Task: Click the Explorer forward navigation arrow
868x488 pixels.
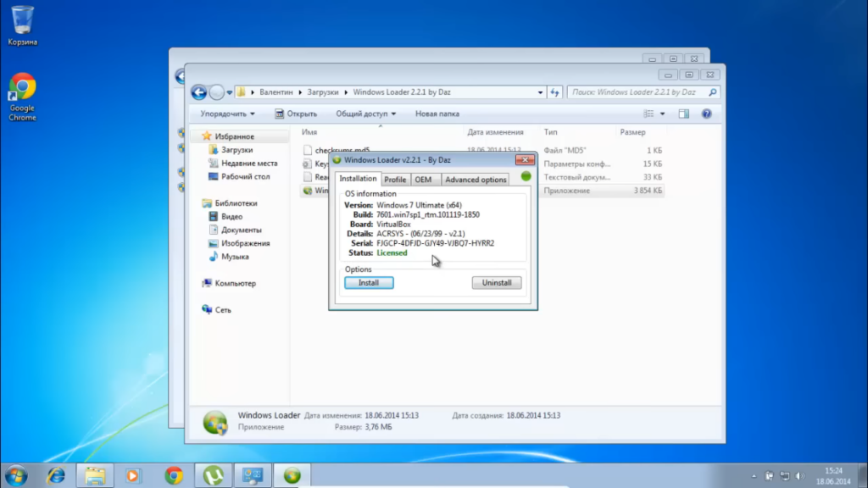Action: tap(216, 92)
